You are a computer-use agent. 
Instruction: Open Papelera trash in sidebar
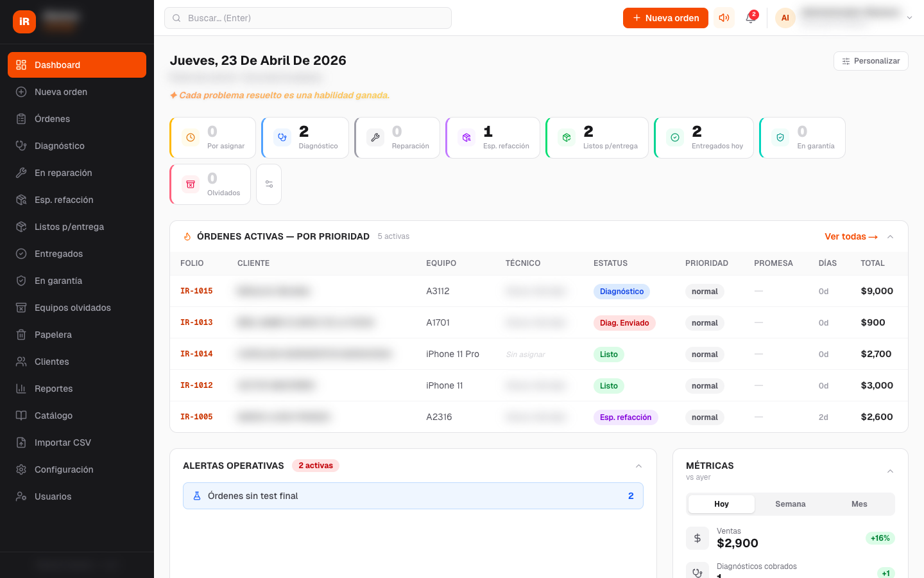click(53, 335)
